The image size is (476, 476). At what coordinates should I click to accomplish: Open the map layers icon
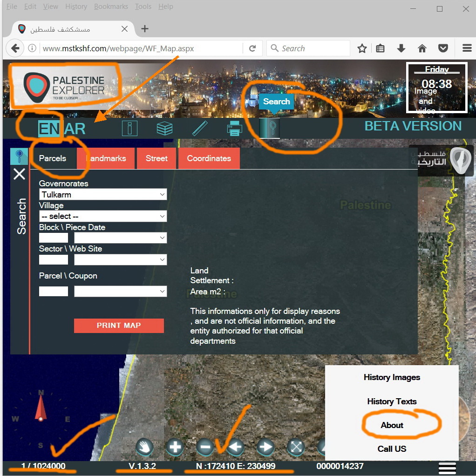(x=164, y=128)
